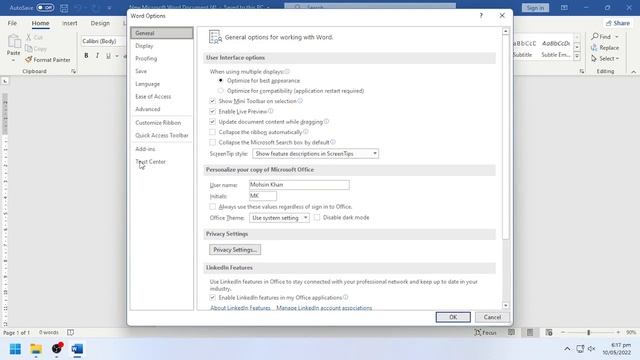Open About LinkedIn Features link
This screenshot has width=640, height=360.
click(x=240, y=308)
